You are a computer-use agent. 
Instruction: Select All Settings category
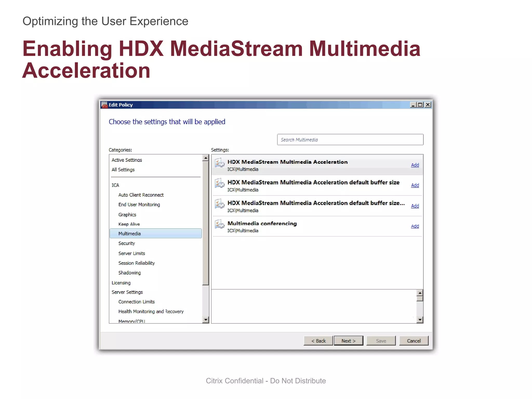[123, 170]
